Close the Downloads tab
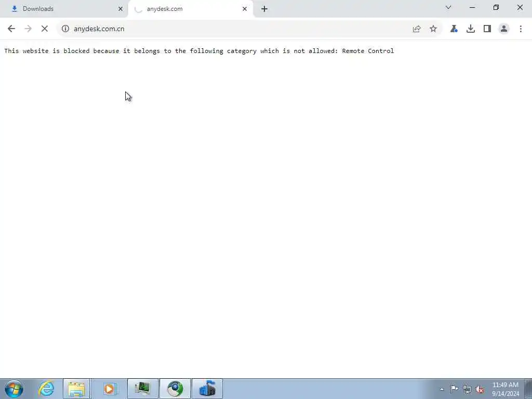 (121, 9)
